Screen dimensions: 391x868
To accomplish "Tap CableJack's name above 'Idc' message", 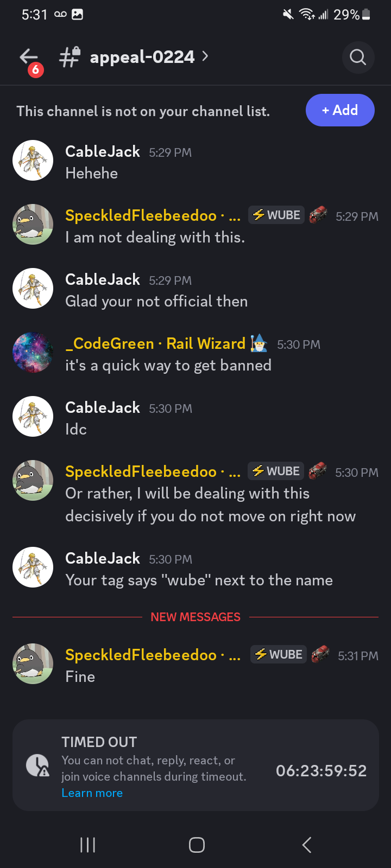I will (103, 407).
